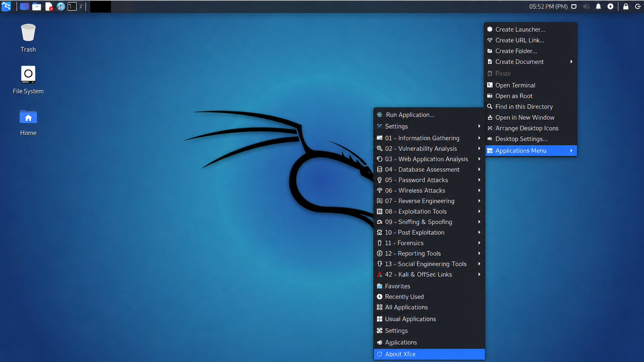Viewport: 644px width, 362px height.
Task: Select the File System desktop icon
Action: 28,80
